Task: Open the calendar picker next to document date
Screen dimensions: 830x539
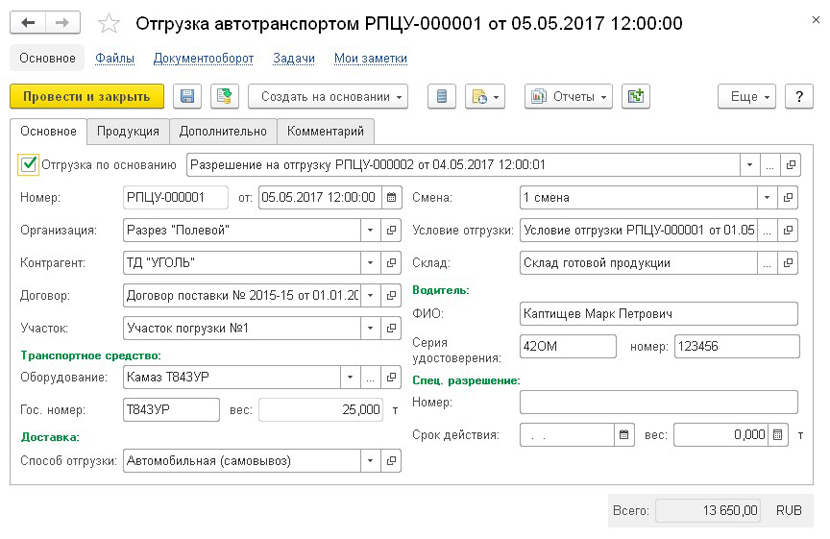Action: [x=391, y=197]
